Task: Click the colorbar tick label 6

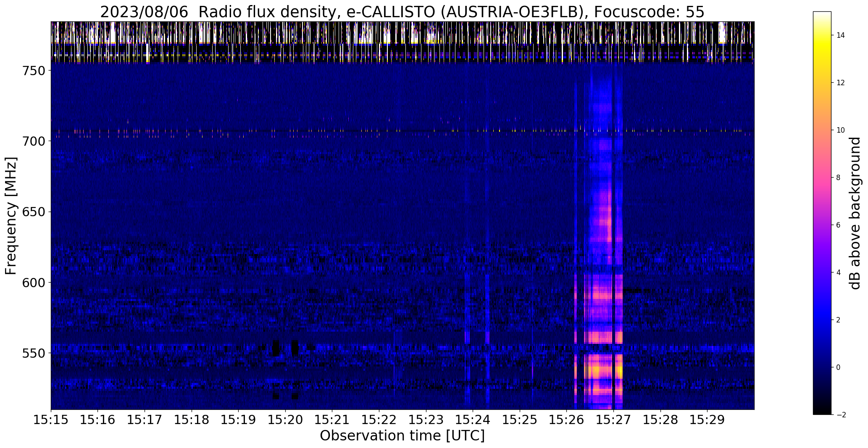Action: pyautogui.click(x=839, y=225)
